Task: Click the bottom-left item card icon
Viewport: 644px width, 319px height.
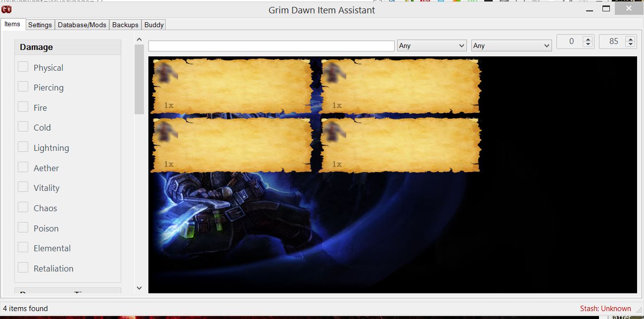Action: click(x=166, y=131)
